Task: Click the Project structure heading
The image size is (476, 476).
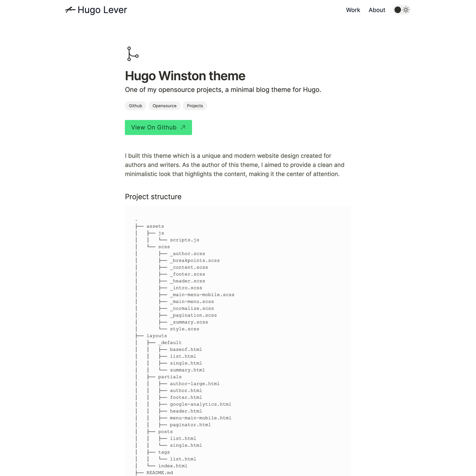Action: tap(153, 197)
